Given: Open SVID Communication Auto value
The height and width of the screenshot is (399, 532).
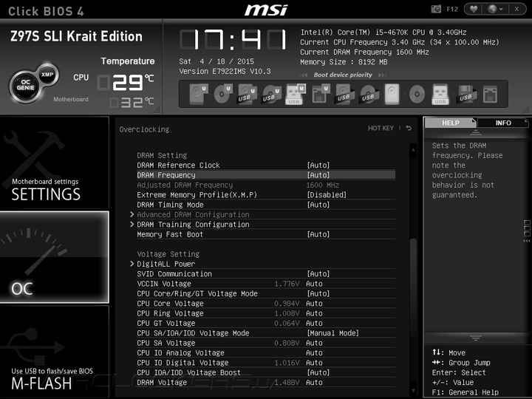Looking at the screenshot, I should pyautogui.click(x=318, y=274).
